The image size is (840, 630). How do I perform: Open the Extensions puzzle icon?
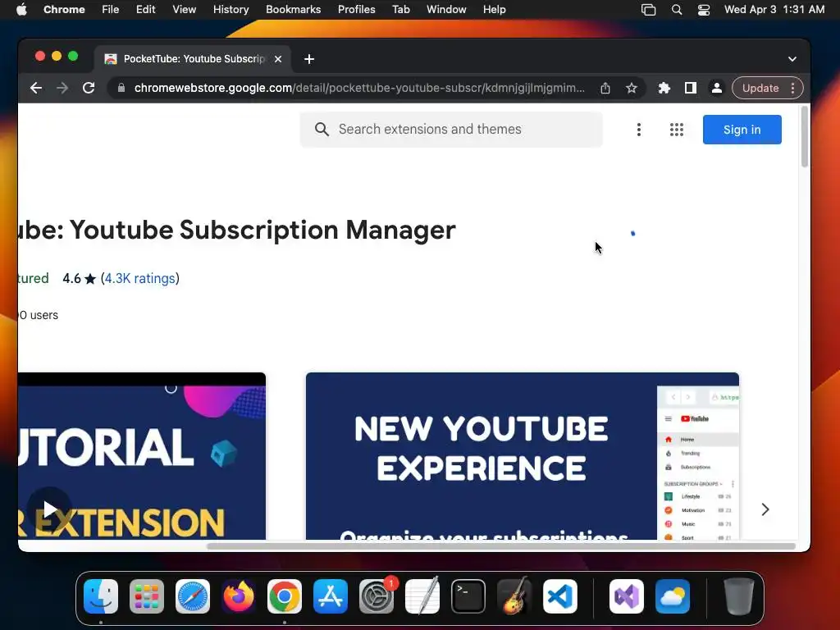click(x=664, y=88)
